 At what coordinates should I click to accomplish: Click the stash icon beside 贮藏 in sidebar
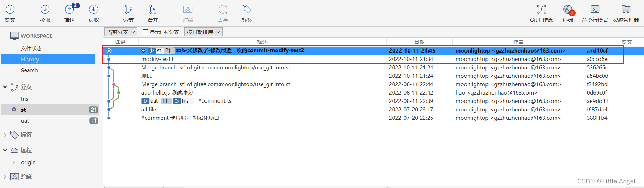[x=14, y=176]
